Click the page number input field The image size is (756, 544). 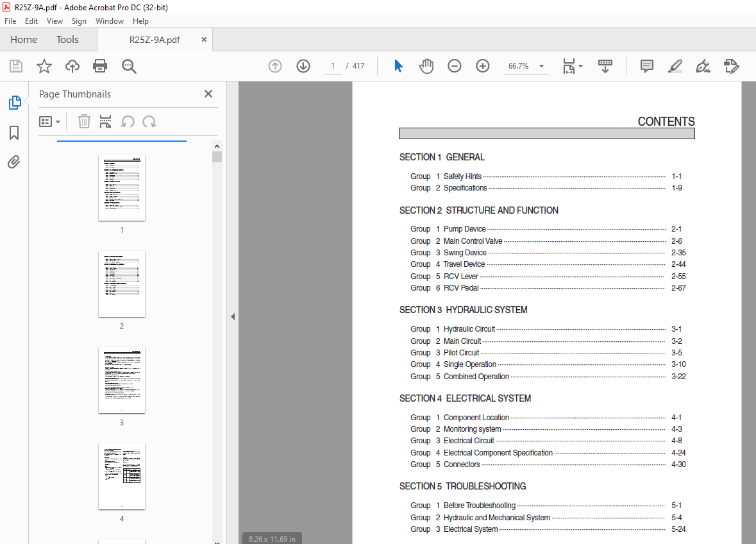(333, 66)
